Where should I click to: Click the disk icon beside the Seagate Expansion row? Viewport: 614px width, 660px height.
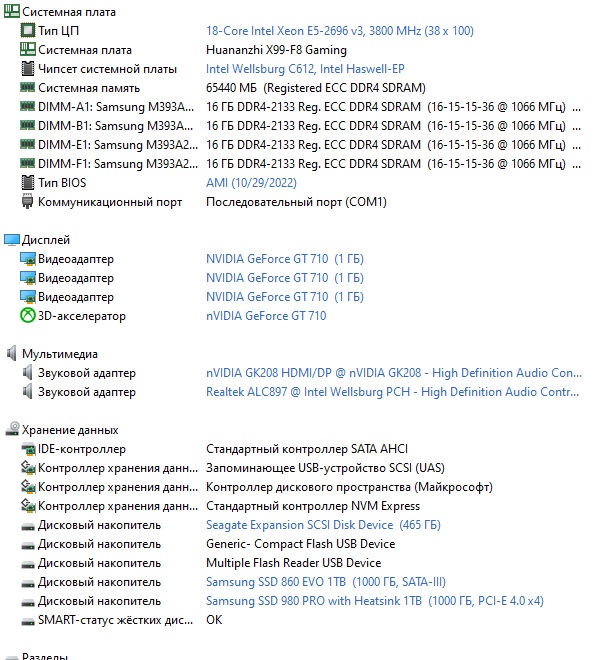(x=28, y=526)
